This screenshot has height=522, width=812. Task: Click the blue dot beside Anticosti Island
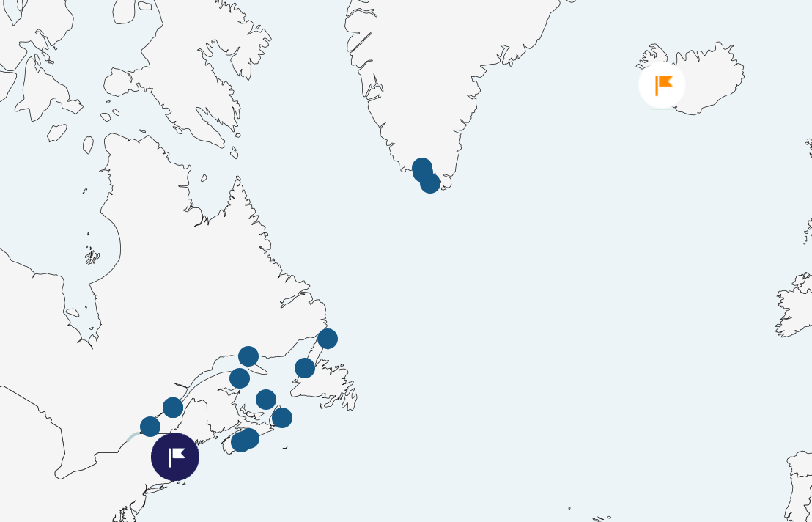[248, 356]
